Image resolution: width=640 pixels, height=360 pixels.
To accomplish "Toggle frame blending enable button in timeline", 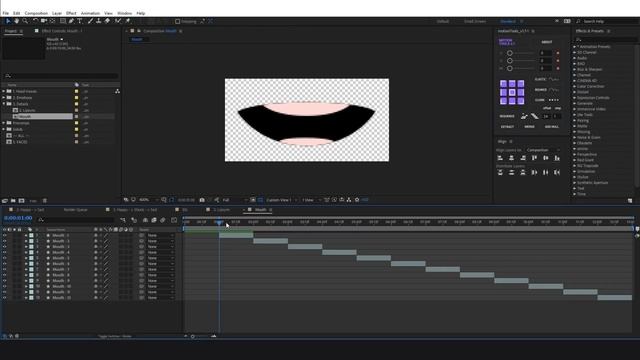I will click(x=154, y=220).
